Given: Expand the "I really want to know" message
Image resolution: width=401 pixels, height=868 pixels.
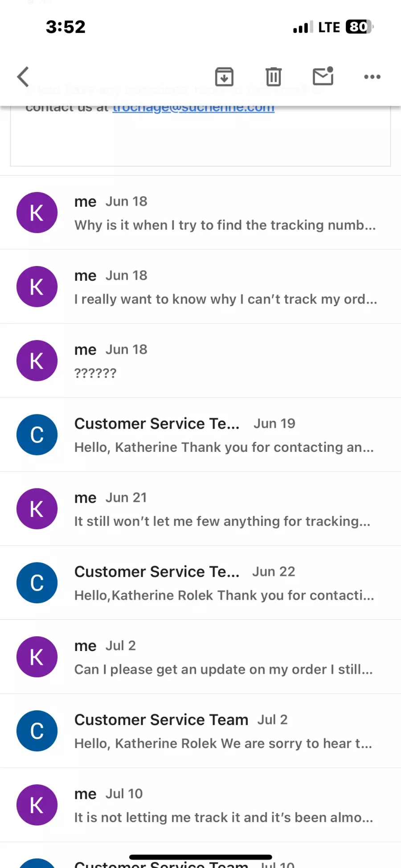Looking at the screenshot, I should (200, 287).
